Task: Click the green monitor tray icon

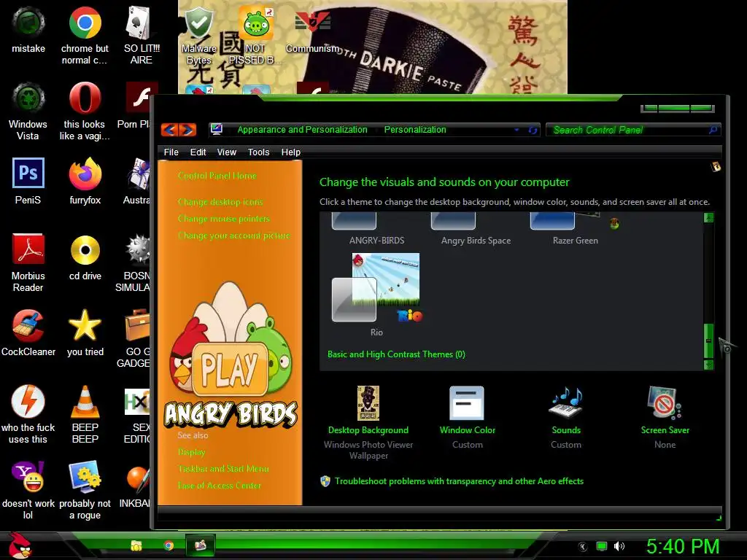Action: (x=602, y=546)
